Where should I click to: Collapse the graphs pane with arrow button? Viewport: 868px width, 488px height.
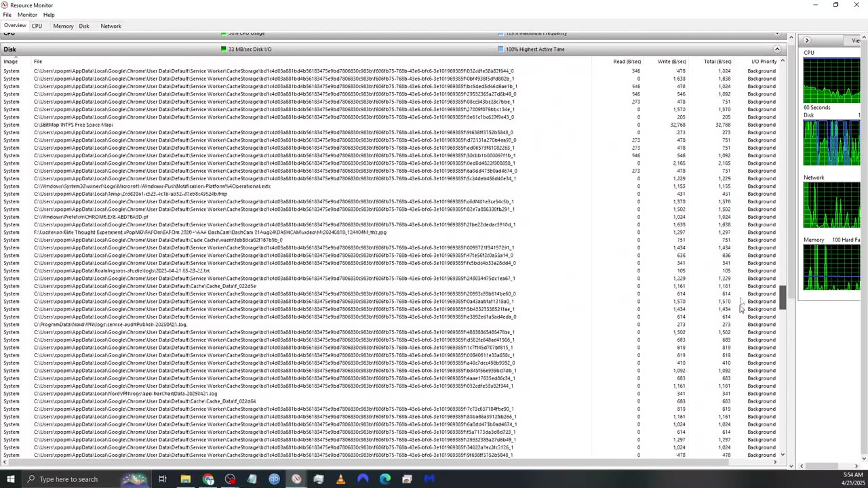point(807,41)
